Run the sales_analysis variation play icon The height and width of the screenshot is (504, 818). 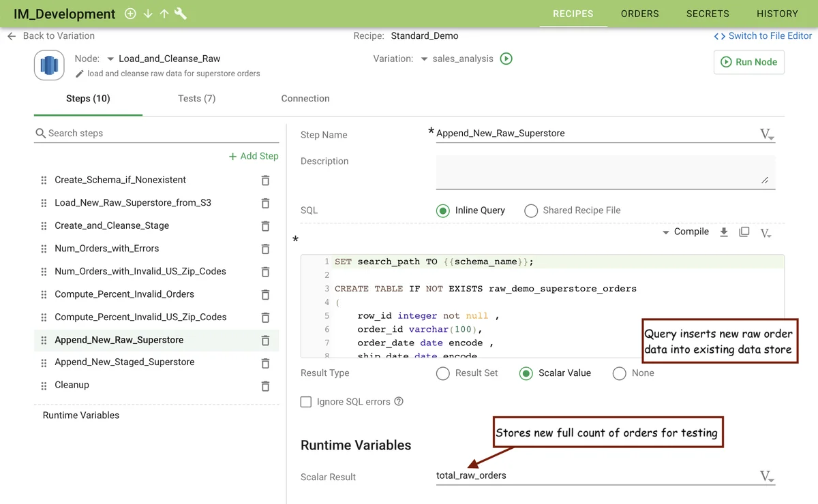[506, 59]
